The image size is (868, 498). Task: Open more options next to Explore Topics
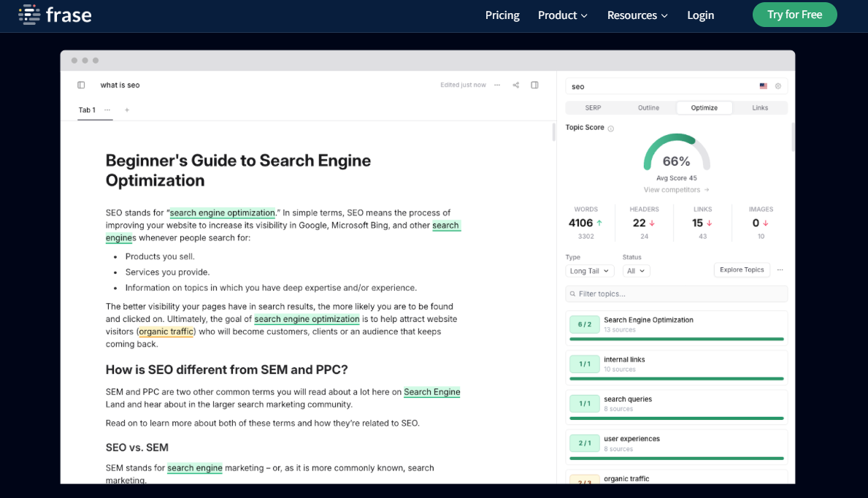coord(780,269)
